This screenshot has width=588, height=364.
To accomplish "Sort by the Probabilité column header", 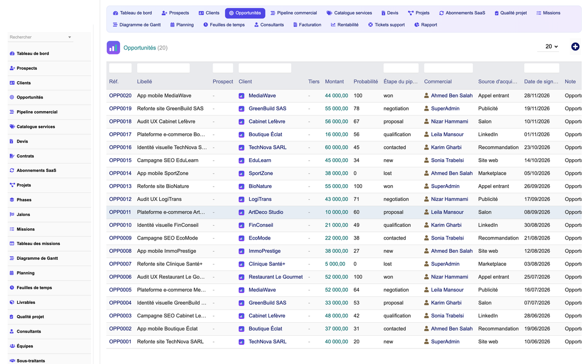I will pyautogui.click(x=366, y=82).
